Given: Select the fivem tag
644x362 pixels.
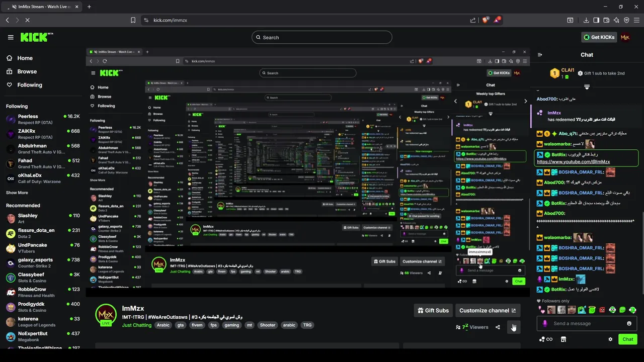Looking at the screenshot, I should pyautogui.click(x=197, y=325).
